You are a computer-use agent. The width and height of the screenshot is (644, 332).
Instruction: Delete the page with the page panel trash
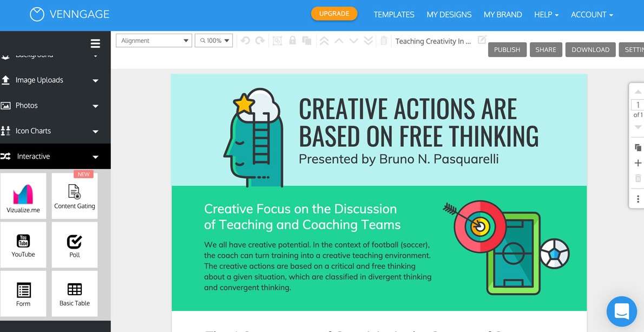[638, 178]
